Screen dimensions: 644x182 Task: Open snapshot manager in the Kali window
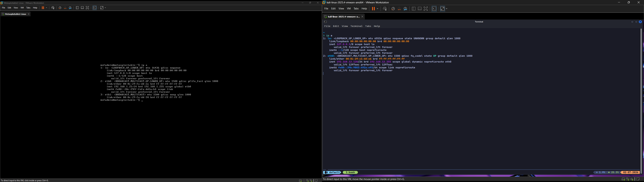(406, 9)
